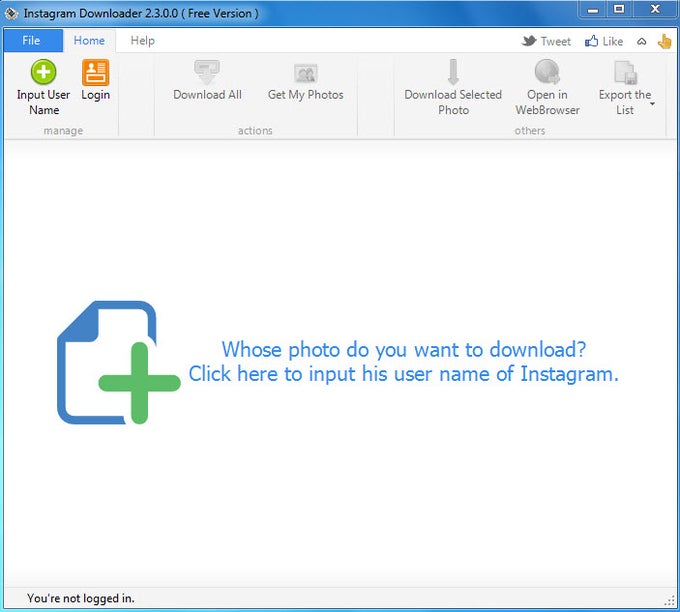
Task: Click the Tweet label
Action: click(556, 42)
